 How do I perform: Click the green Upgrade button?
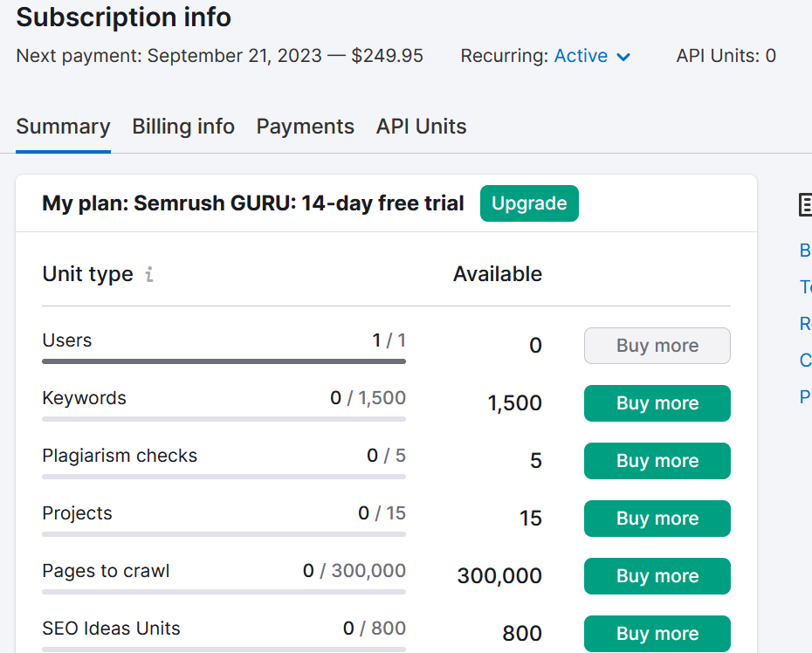(529, 203)
